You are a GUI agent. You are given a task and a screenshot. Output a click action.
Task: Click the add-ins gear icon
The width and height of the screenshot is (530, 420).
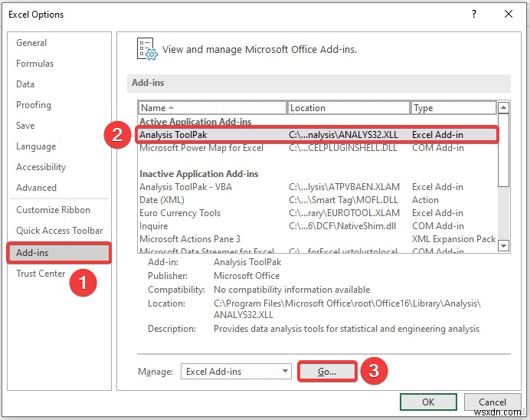tap(147, 49)
